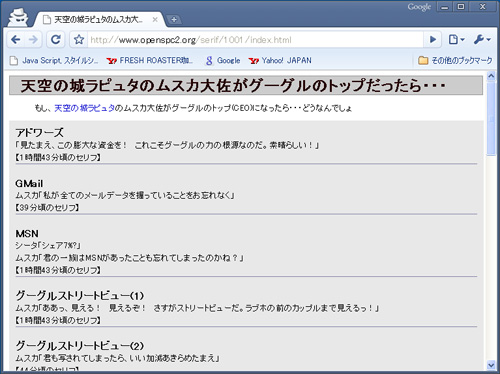This screenshot has height=374, width=500.
Task: Click the Java Script bookmark page icon
Action: click(x=14, y=61)
